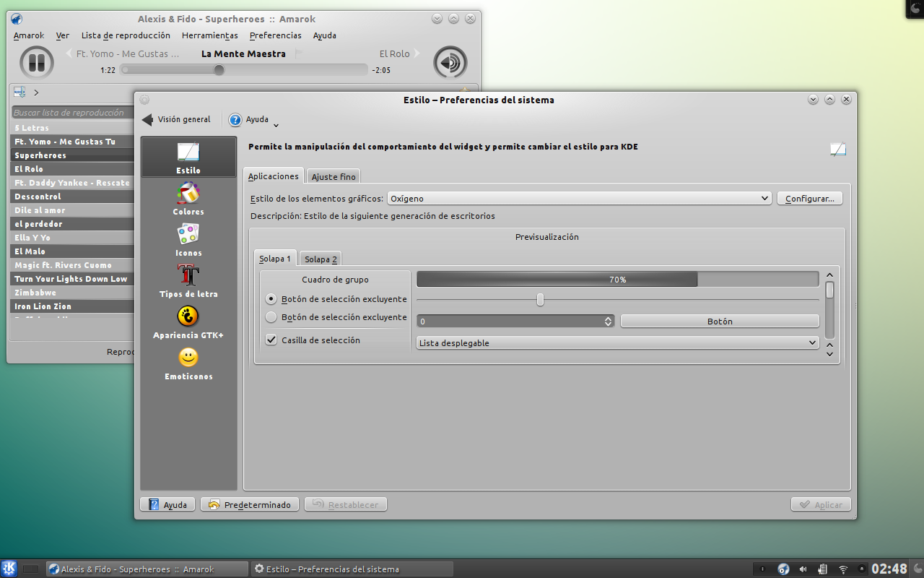Viewport: 924px width, 578px height.
Task: Open the Ver menu in Amarok
Action: 63,35
